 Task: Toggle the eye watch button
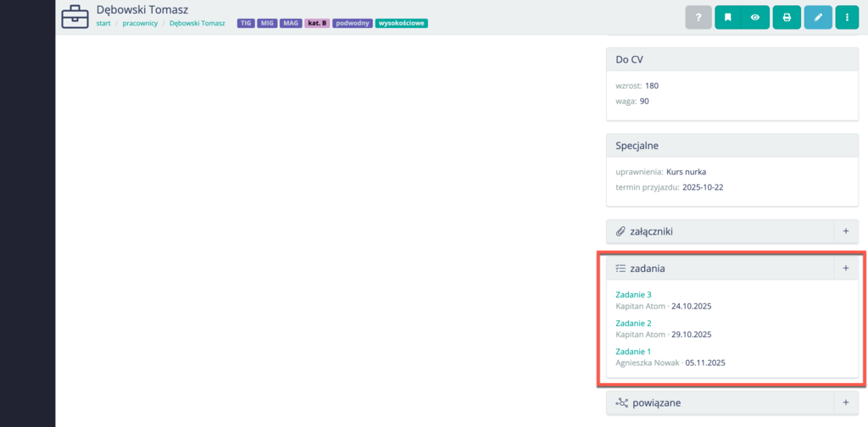click(754, 17)
